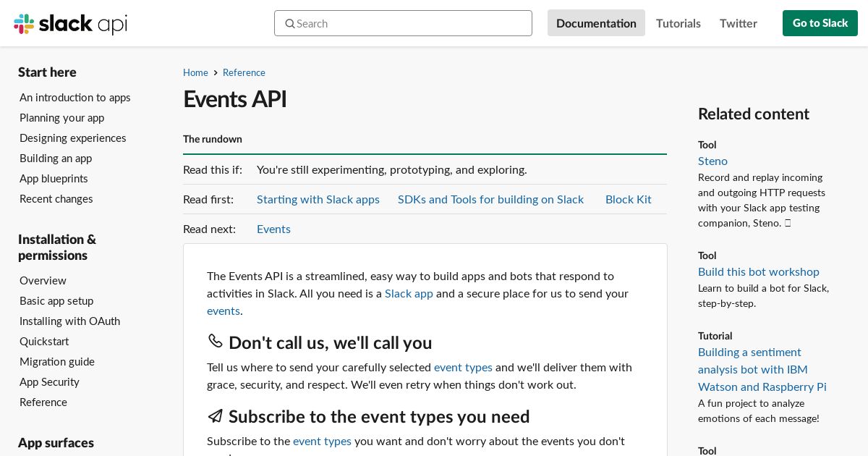This screenshot has height=456, width=868.
Task: Open the Twitter nav link
Action: [739, 23]
